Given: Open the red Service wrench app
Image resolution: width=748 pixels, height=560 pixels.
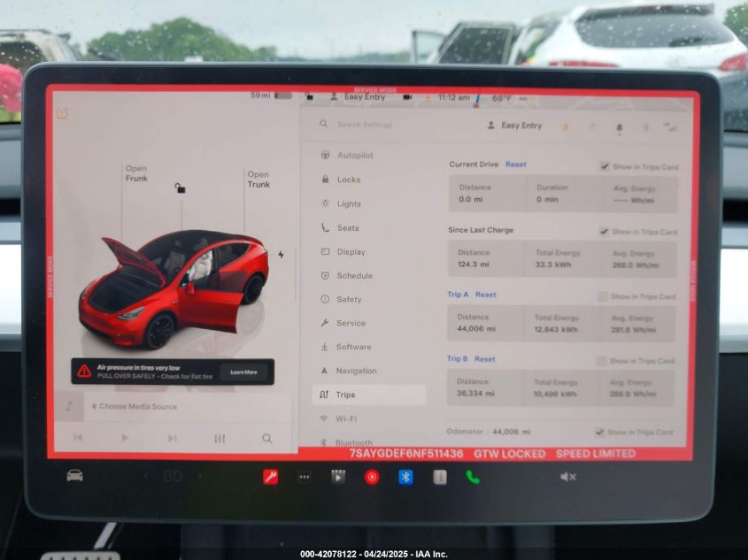Looking at the screenshot, I should 270,477.
